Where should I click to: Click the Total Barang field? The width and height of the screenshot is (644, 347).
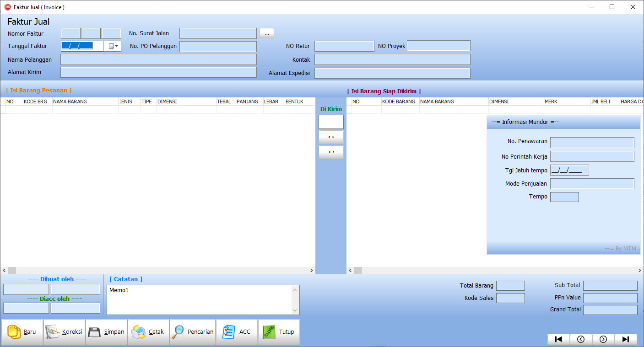[510, 286]
